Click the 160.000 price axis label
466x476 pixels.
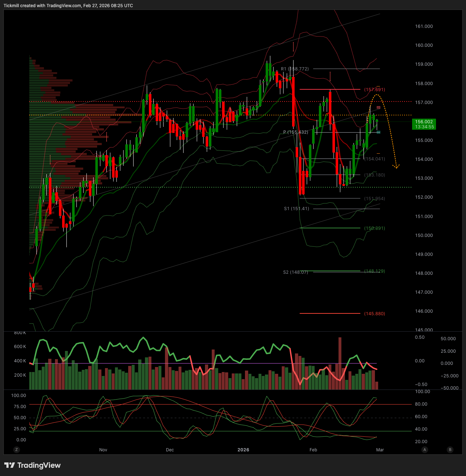[424, 45]
